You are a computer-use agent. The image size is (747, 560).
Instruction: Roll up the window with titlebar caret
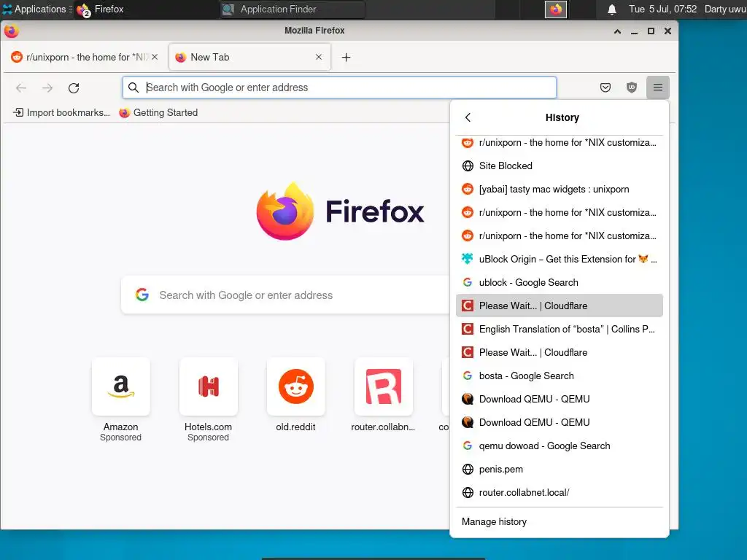(x=617, y=31)
